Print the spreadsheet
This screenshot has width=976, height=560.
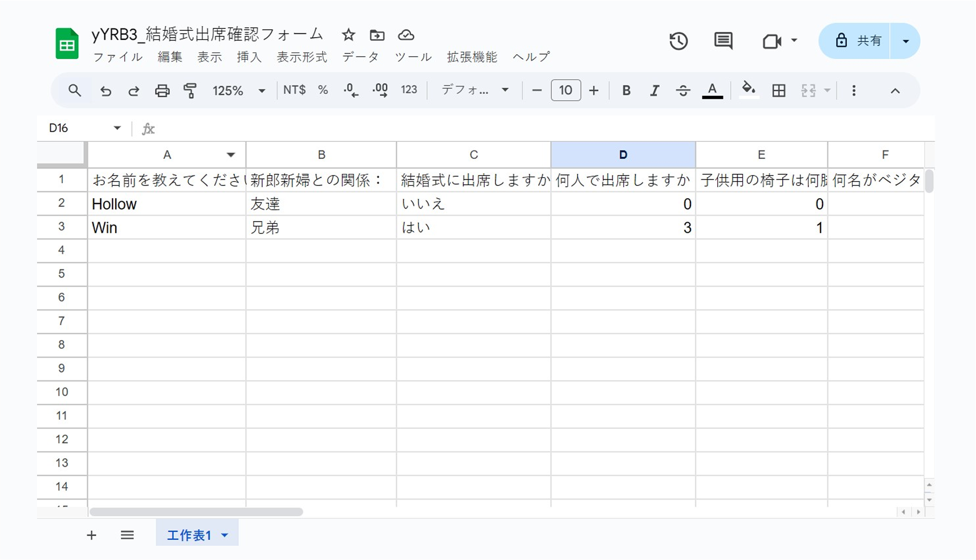pyautogui.click(x=162, y=91)
